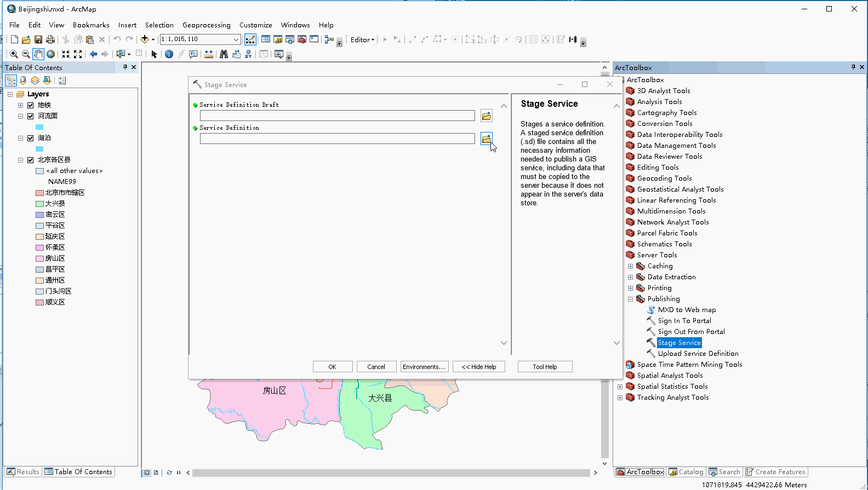Viewport: 868px width, 490px height.
Task: Switch TOC to List By Visibility
Action: click(x=35, y=80)
